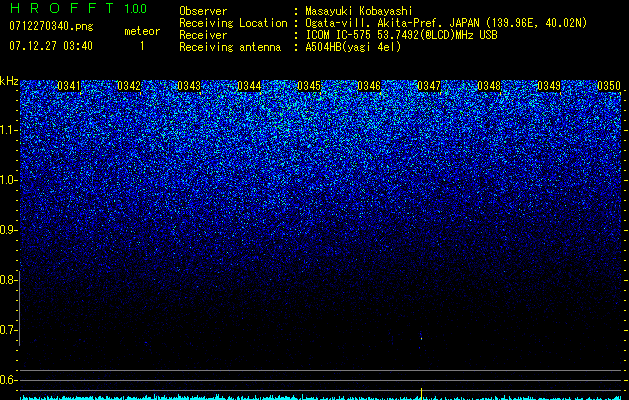This screenshot has height=400, width=629.
Task: Click the 0344 time marker
Action: pyautogui.click(x=249, y=86)
